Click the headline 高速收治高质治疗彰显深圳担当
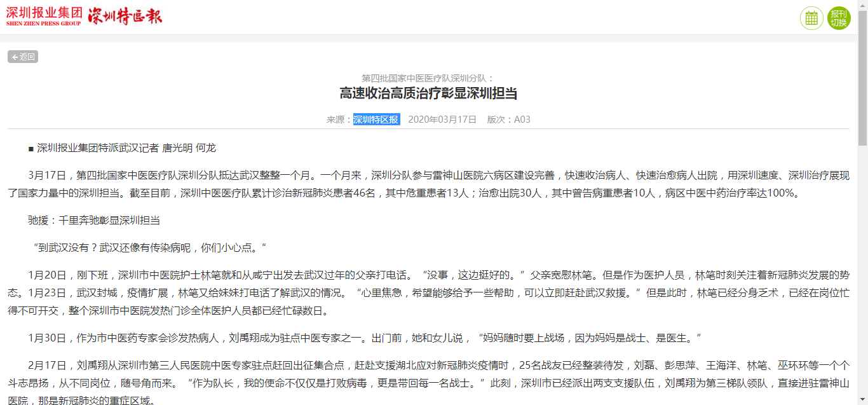 (428, 94)
